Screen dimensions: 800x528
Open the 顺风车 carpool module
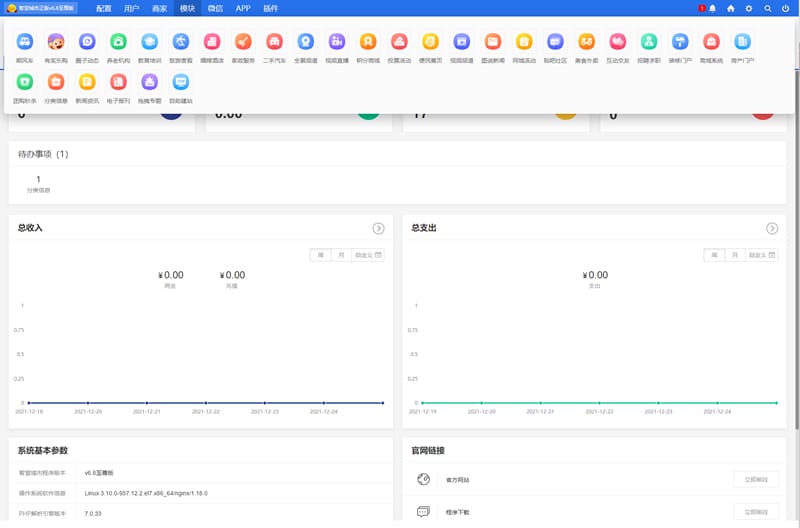click(25, 42)
